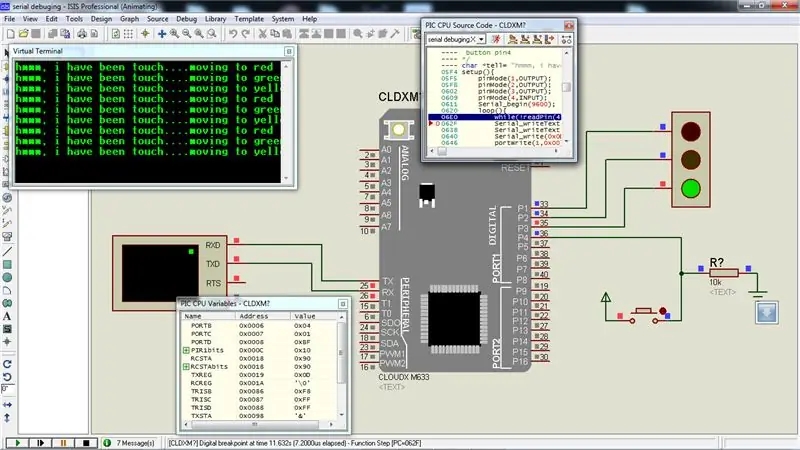This screenshot has width=800, height=450.
Task: Toggle breakpoint via Source Code toolbar icon
Action: (566, 39)
